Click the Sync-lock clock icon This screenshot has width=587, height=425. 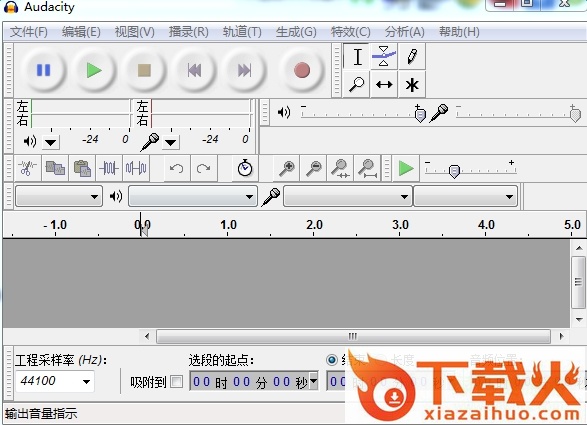coord(245,168)
